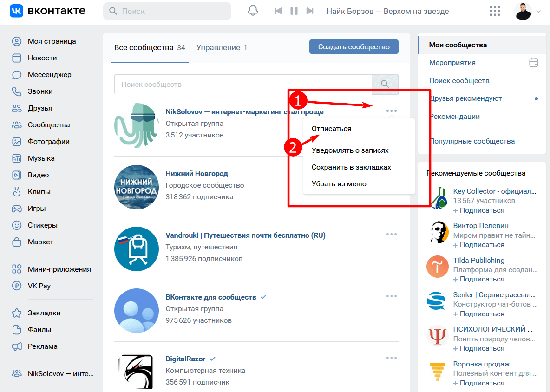
Task: Select Сохранить в закладках
Action: tap(351, 167)
